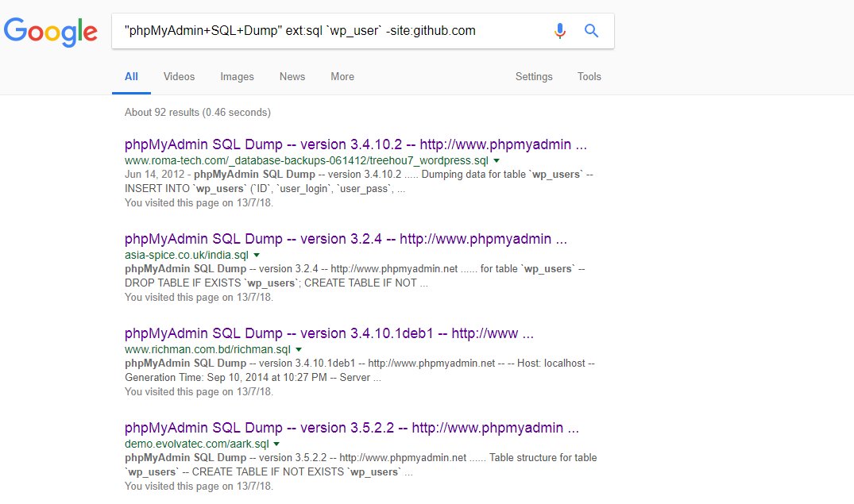
Task: Start voice search with the microphone icon
Action: (x=559, y=31)
